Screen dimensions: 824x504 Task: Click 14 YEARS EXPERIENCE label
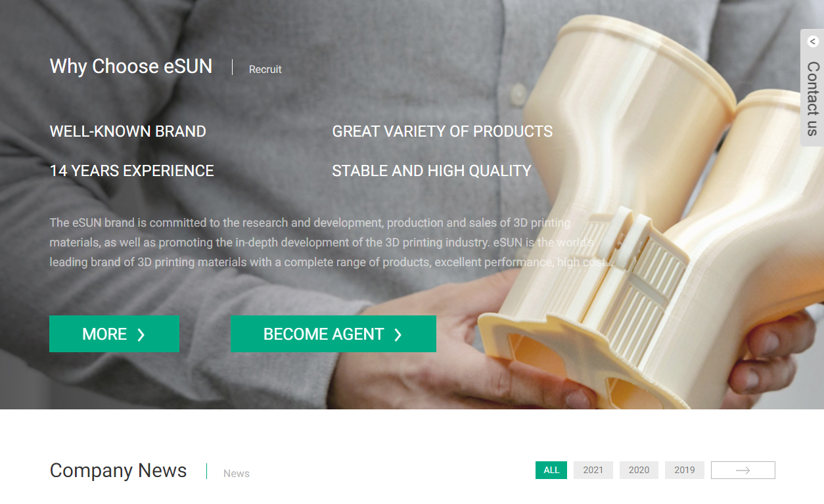point(132,171)
